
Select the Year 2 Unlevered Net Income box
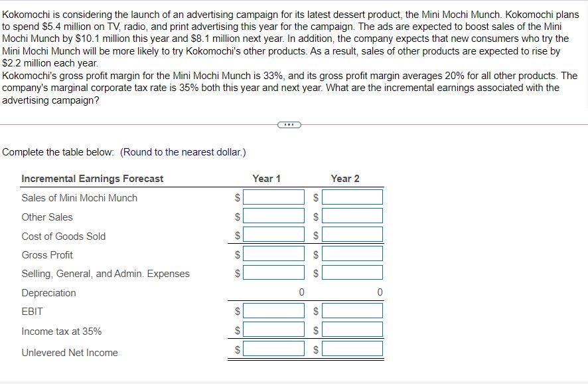[352, 347]
